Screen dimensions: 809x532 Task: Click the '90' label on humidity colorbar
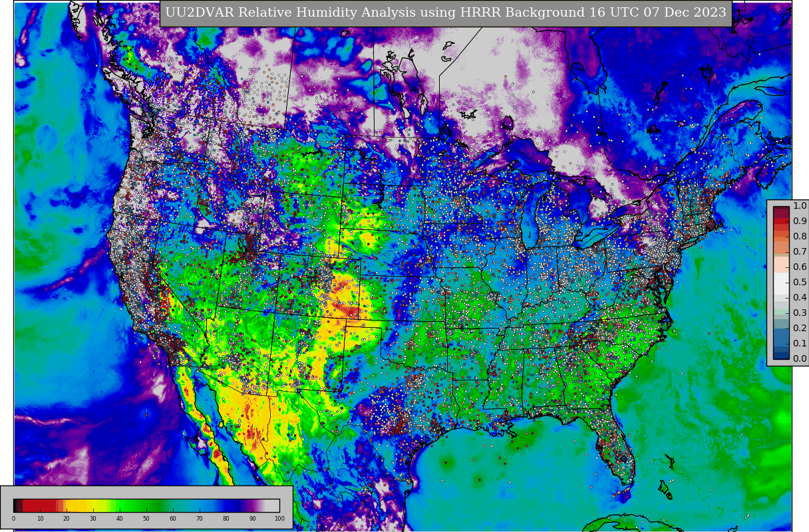pyautogui.click(x=253, y=519)
